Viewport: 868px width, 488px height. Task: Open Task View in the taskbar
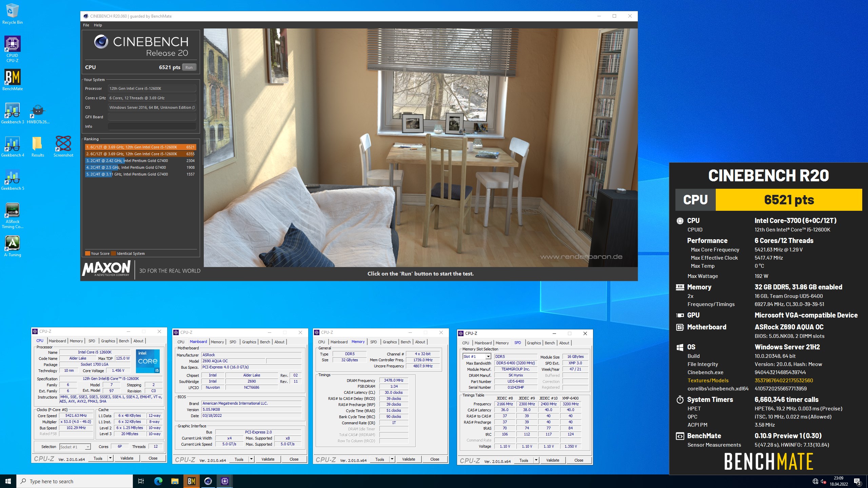[141, 481]
